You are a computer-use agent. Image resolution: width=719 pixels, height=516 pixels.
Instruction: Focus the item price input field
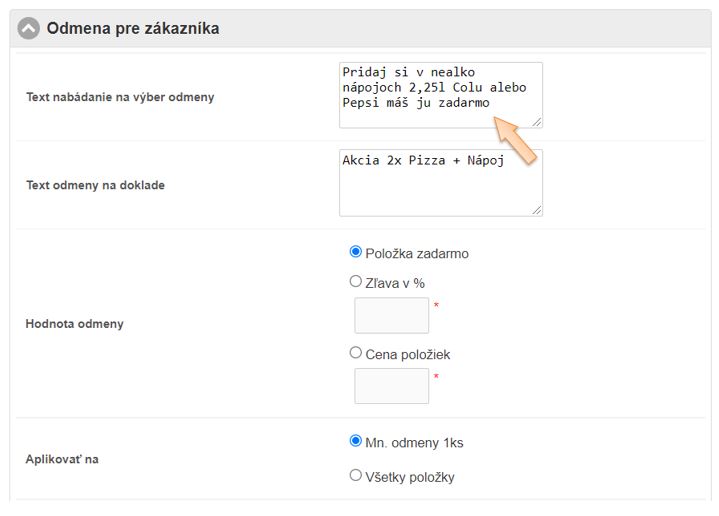tap(391, 386)
